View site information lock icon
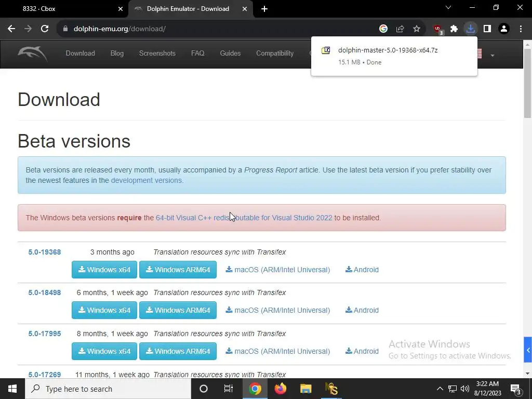The height and width of the screenshot is (399, 532). pyautogui.click(x=65, y=29)
